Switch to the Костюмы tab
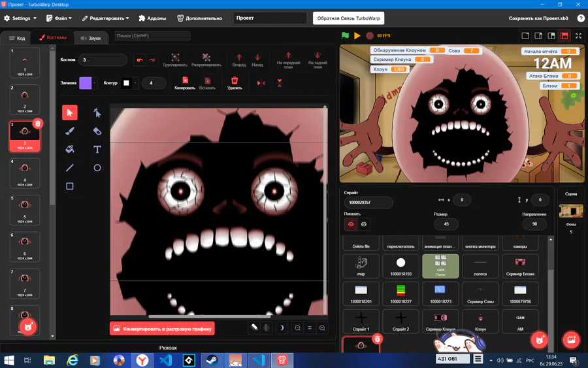 click(x=53, y=37)
